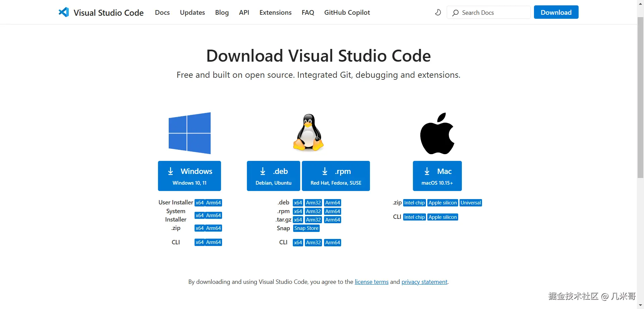Click the Linux Tux penguin image
The image size is (644, 309).
[x=308, y=132]
